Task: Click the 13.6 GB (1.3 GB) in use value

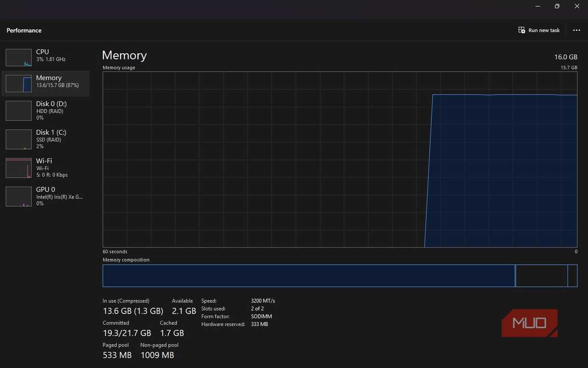Action: [x=133, y=311]
